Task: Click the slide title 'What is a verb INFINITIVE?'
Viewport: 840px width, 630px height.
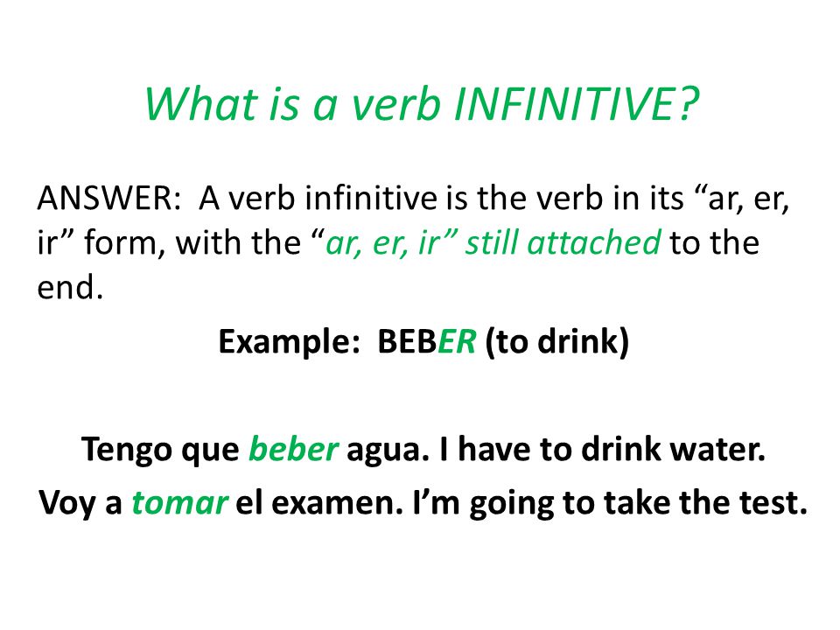Action: [422, 103]
